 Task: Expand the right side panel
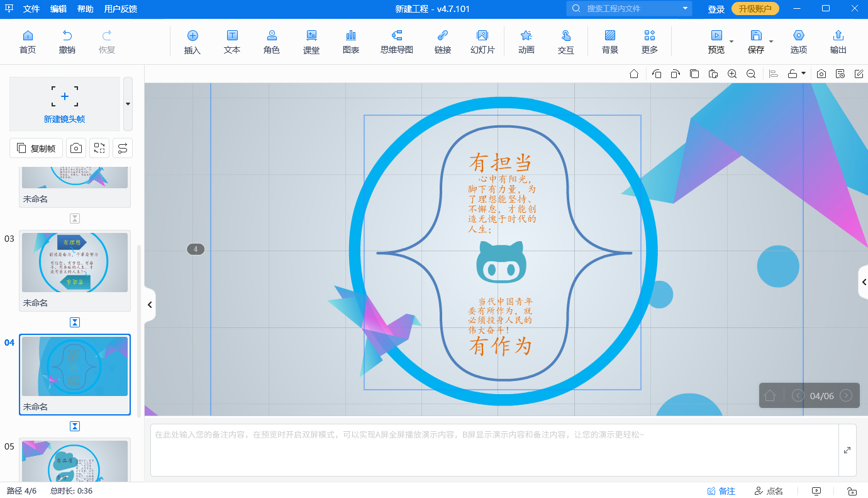(864, 282)
